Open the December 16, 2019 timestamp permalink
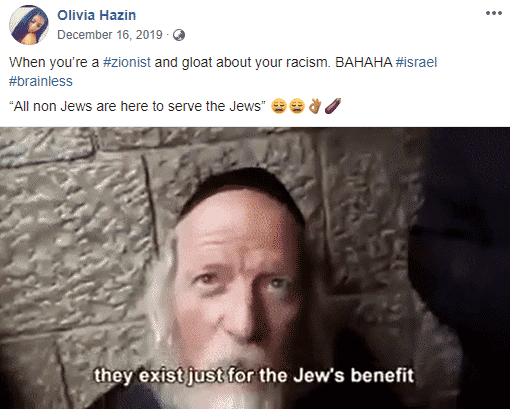Image resolution: width=510 pixels, height=409 pixels. click(110, 35)
